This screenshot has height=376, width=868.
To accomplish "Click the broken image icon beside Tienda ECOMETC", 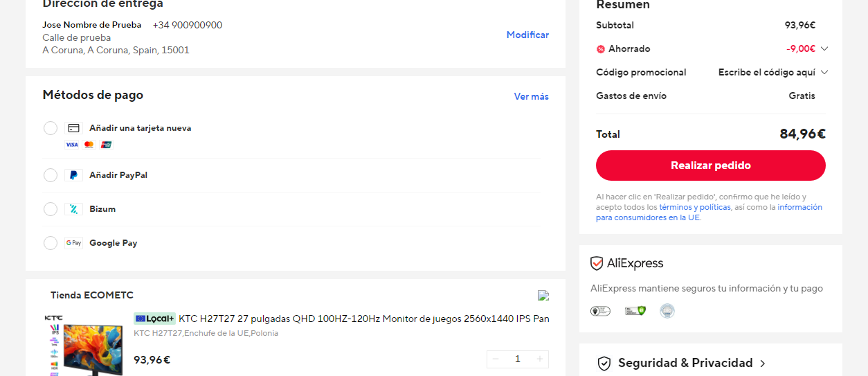I will tap(543, 295).
